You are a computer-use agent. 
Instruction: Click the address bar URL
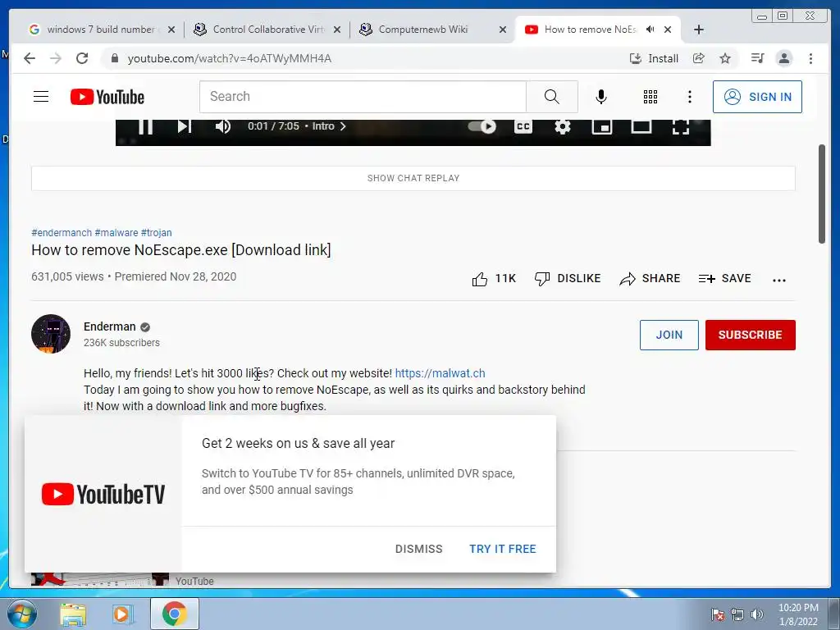tap(230, 58)
